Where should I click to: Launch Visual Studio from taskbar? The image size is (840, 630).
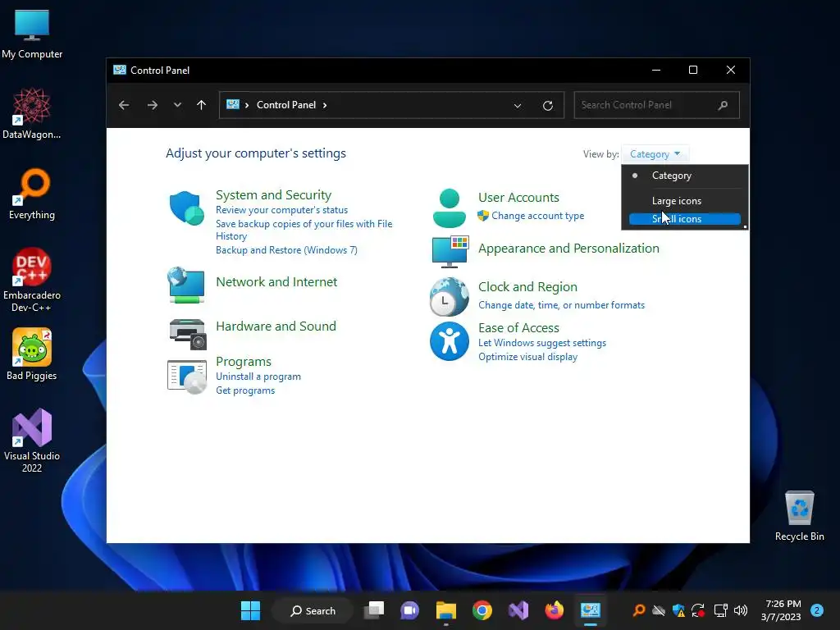(518, 610)
